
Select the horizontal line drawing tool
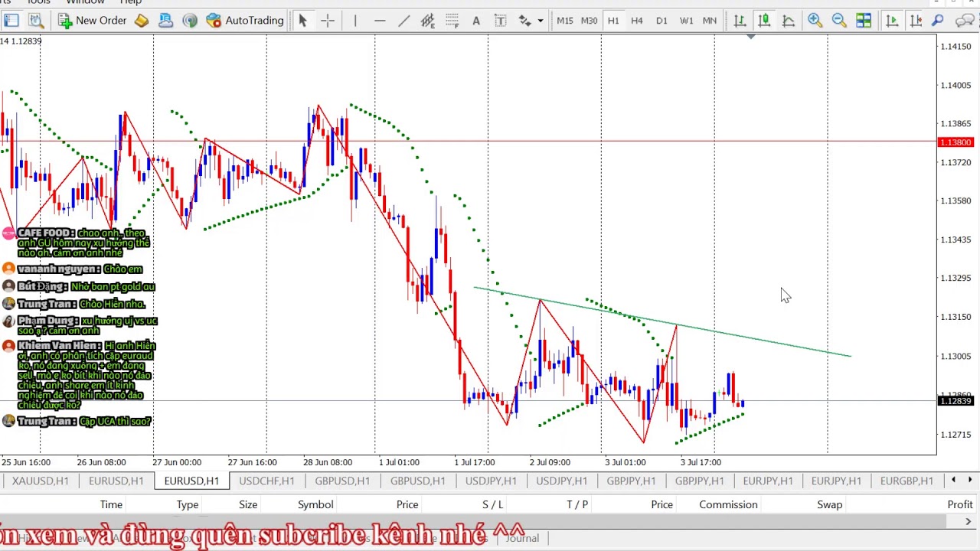[380, 21]
